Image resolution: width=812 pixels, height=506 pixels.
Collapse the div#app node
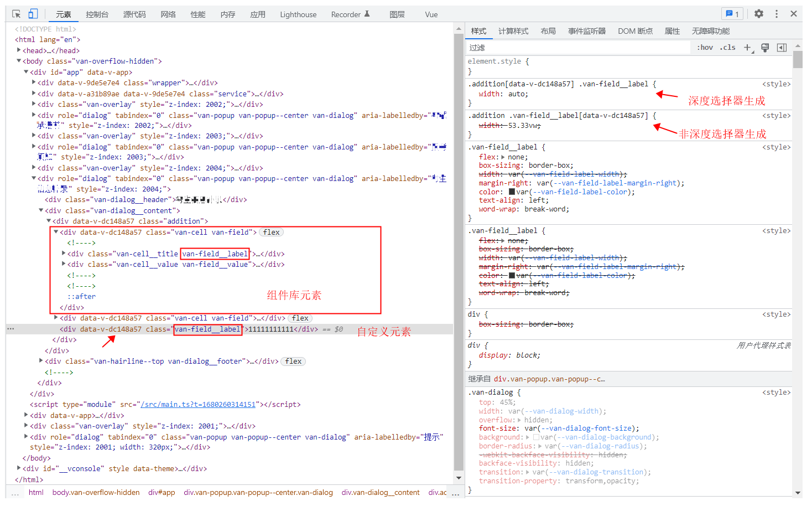pyautogui.click(x=26, y=72)
